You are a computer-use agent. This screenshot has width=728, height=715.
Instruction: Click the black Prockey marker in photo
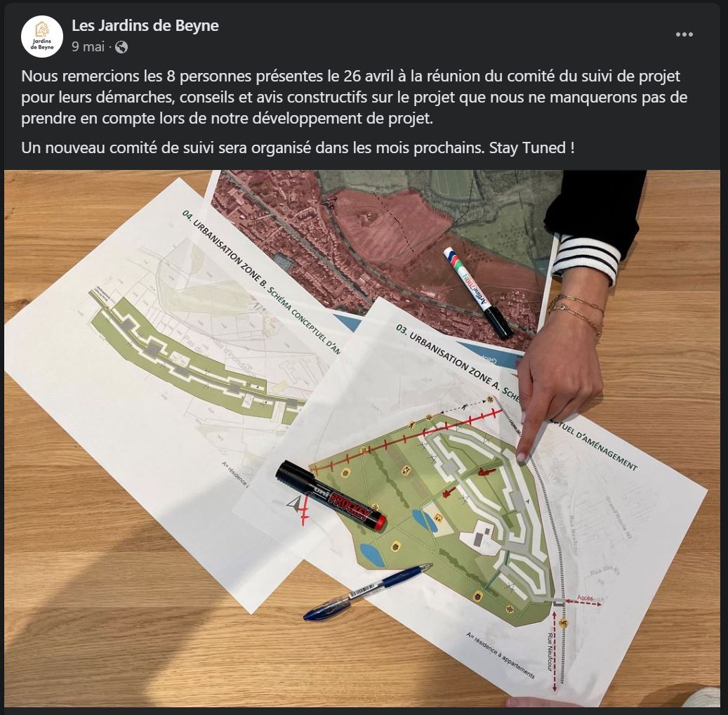point(331,495)
